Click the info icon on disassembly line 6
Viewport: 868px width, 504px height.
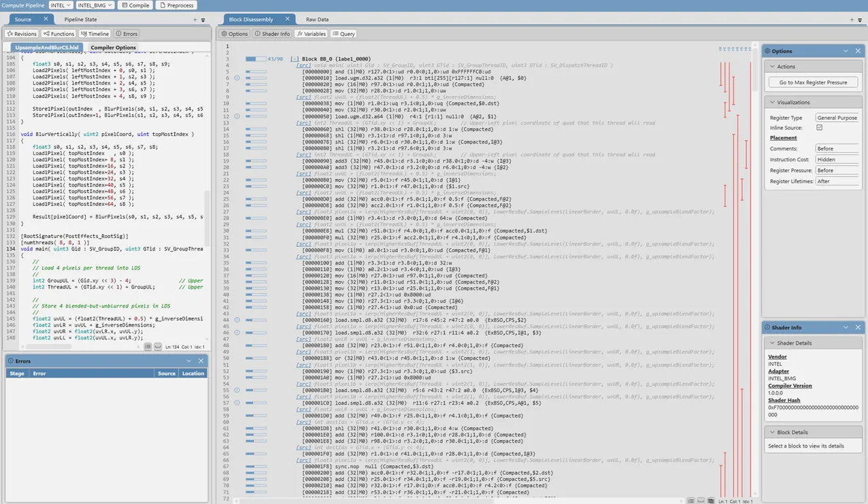pyautogui.click(x=237, y=78)
